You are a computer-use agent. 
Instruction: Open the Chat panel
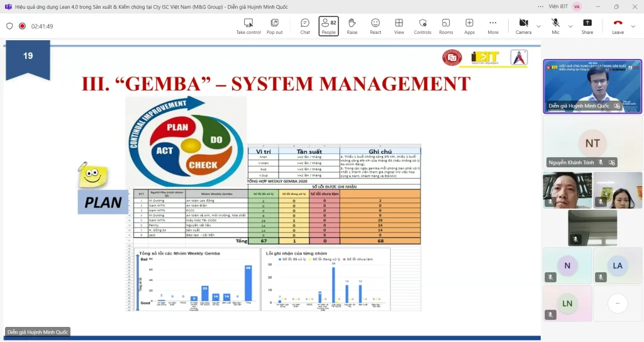pyautogui.click(x=305, y=26)
